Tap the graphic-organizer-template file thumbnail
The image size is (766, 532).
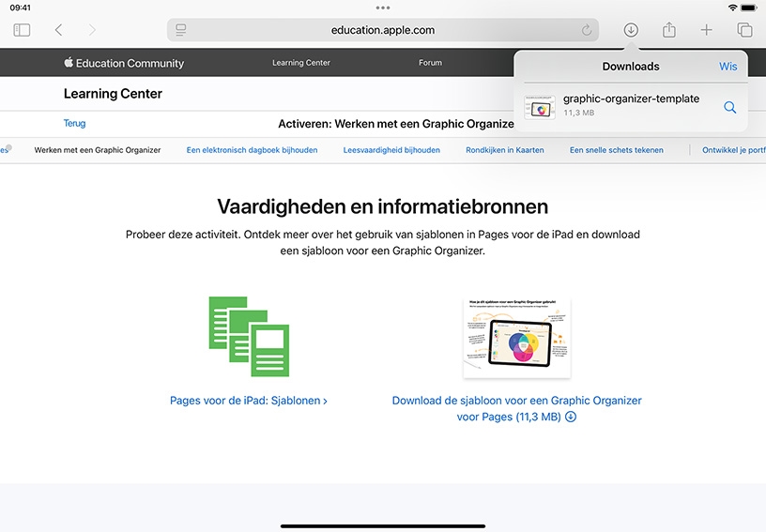[x=540, y=107]
